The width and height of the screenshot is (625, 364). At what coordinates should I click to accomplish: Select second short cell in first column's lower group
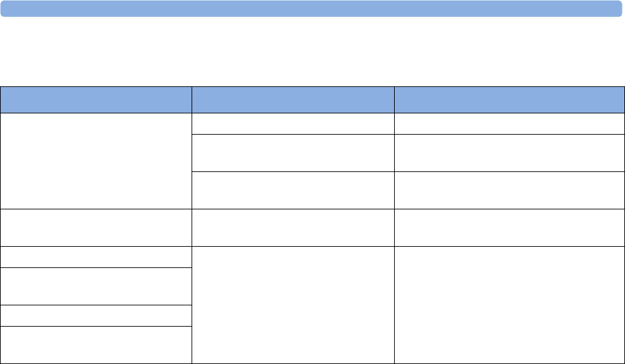96,316
